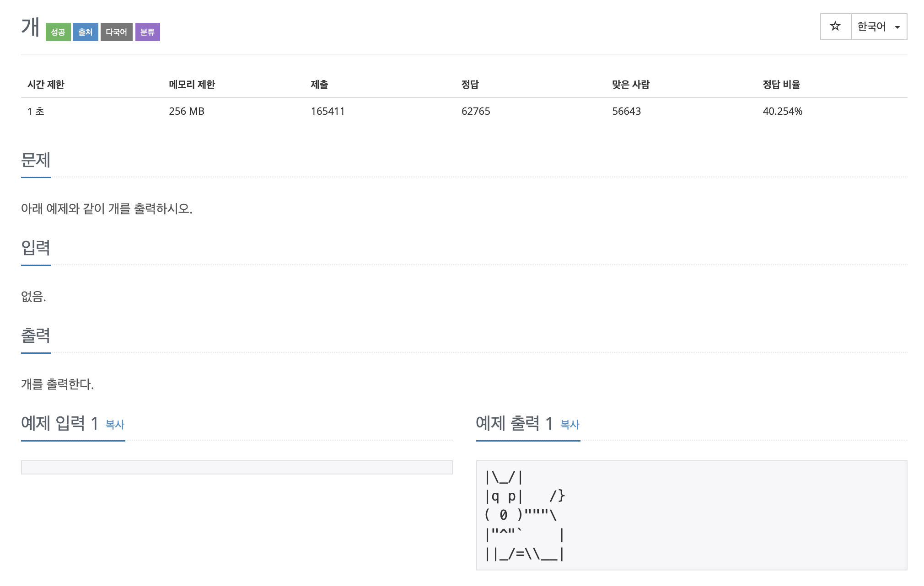Click the star favorite icon
Viewport: 924px width, 586px height.
click(835, 27)
